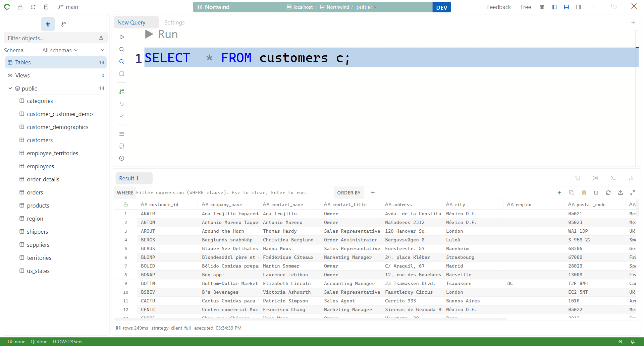This screenshot has height=346, width=644.
Task: Click the delete row trash icon
Action: [x=584, y=193]
